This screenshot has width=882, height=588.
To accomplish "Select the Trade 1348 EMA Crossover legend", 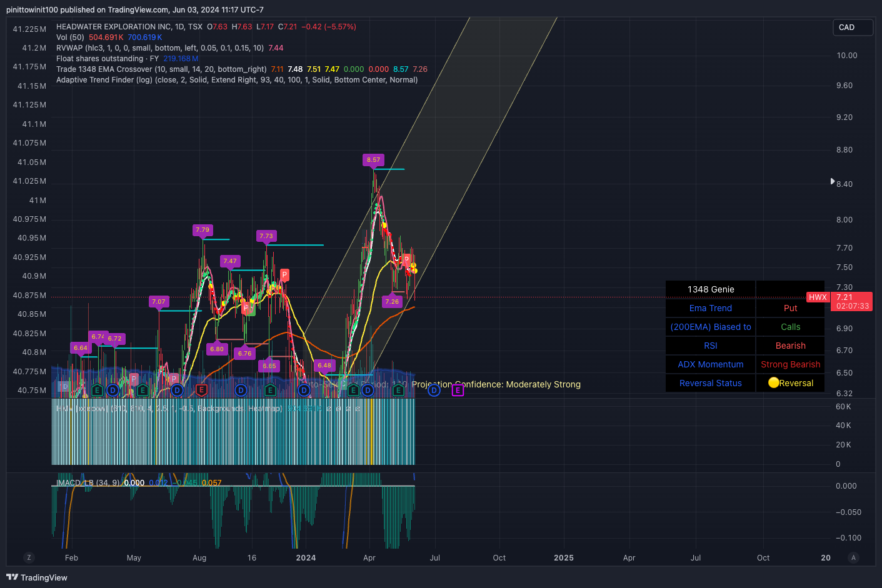I will coord(161,69).
